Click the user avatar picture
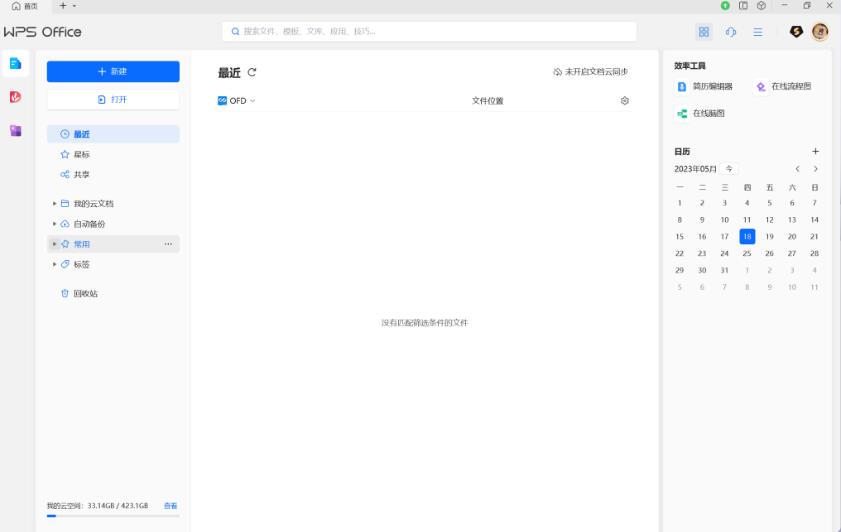The width and height of the screenshot is (841, 532). point(820,32)
